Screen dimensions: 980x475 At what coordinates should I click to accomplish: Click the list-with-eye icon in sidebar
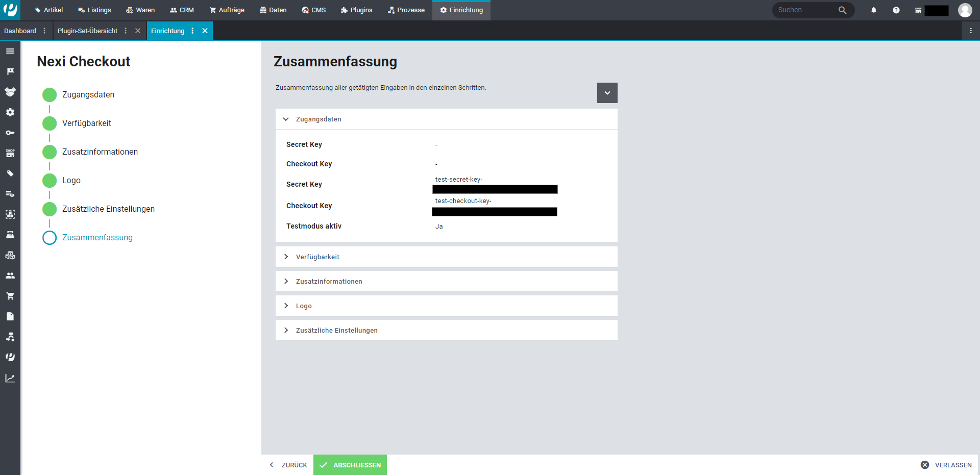(10, 194)
